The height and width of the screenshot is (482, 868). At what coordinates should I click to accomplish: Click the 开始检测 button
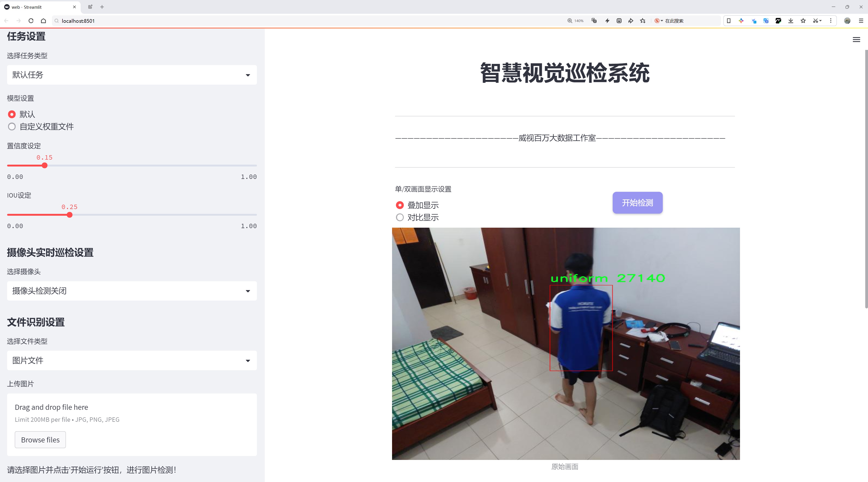point(637,203)
